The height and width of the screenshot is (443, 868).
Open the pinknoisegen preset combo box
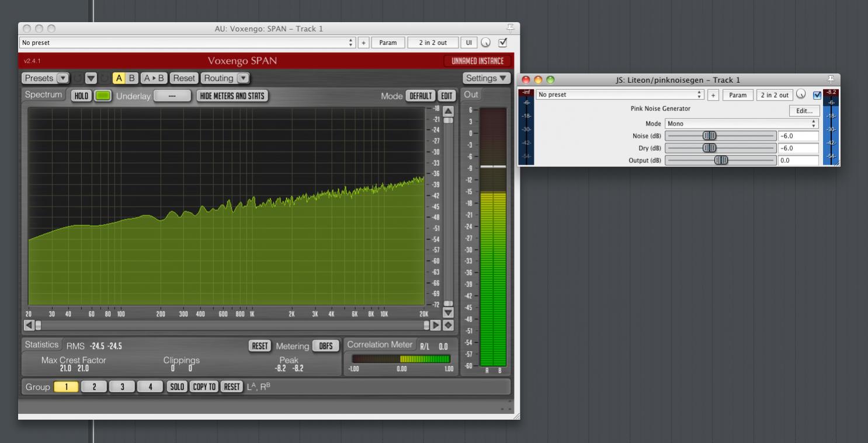tap(620, 95)
